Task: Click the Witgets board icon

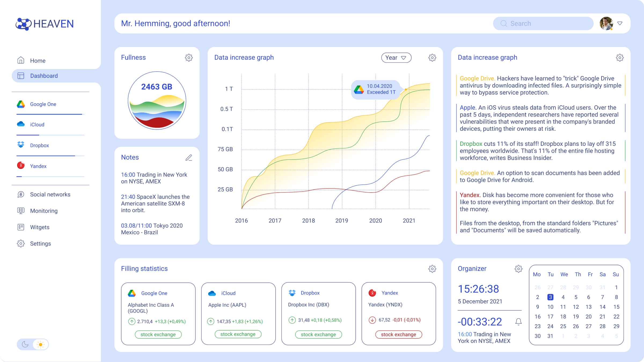Action: click(x=21, y=227)
